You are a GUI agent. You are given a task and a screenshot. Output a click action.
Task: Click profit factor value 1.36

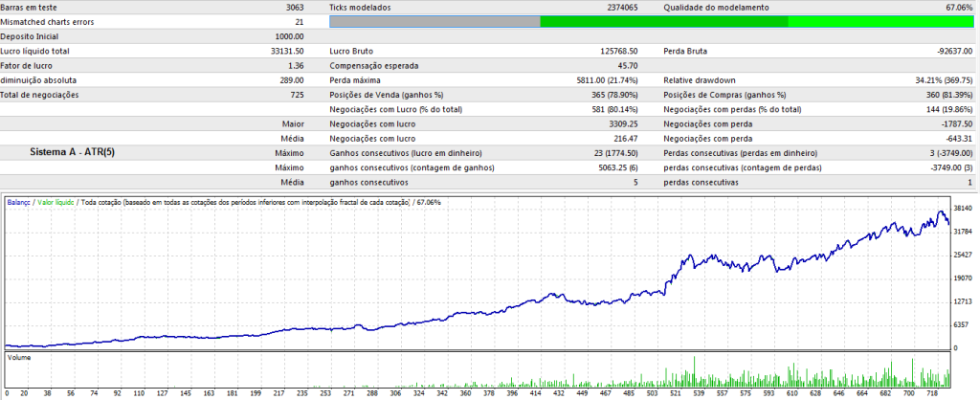(297, 66)
